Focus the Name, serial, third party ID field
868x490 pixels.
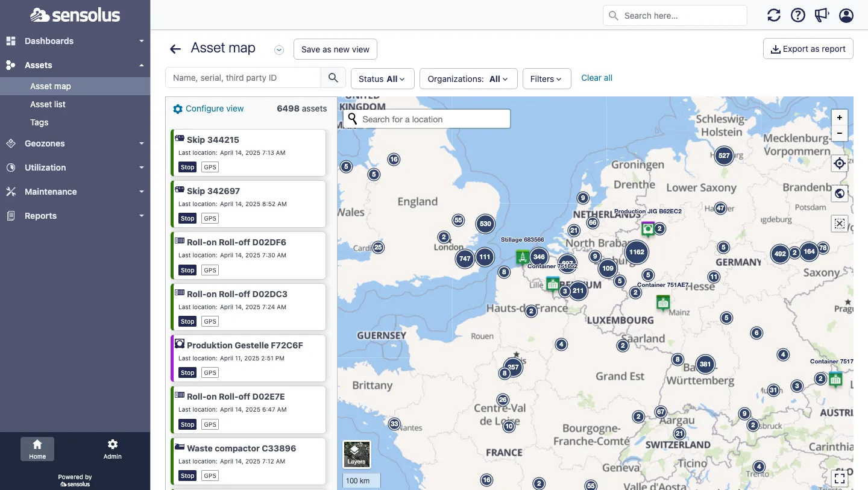coord(243,78)
